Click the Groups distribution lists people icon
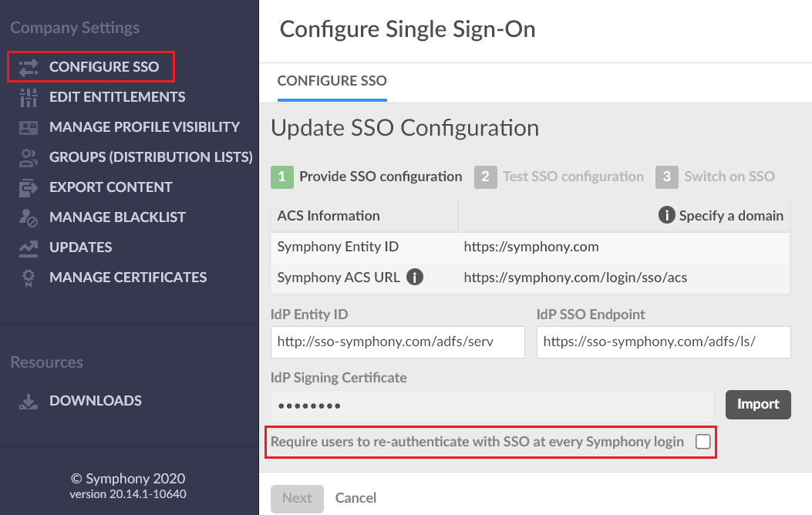 (x=29, y=157)
